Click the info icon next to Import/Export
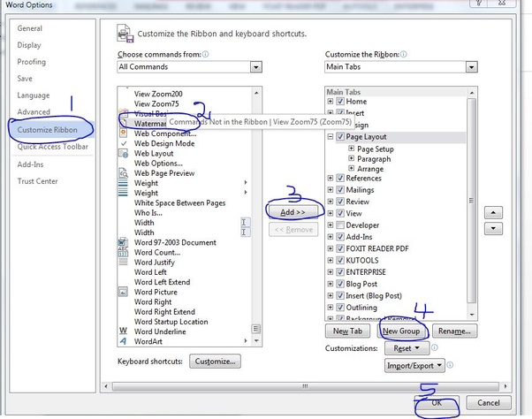 [x=450, y=365]
